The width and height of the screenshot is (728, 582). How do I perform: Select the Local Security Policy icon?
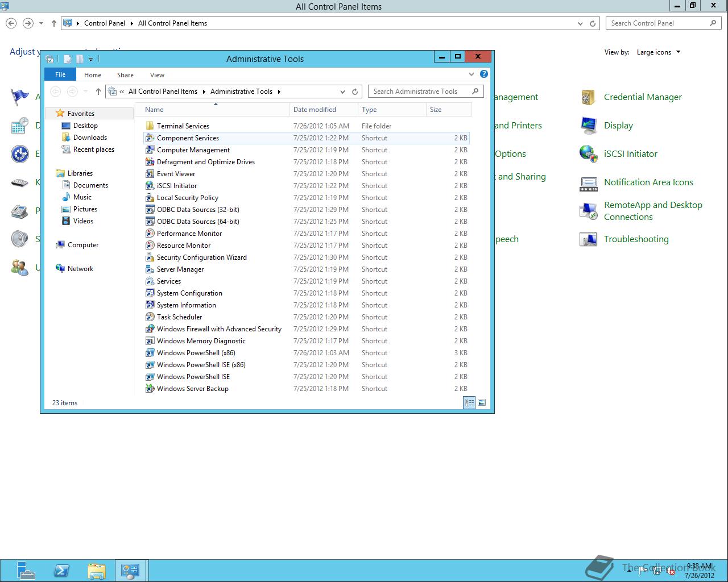[150, 198]
